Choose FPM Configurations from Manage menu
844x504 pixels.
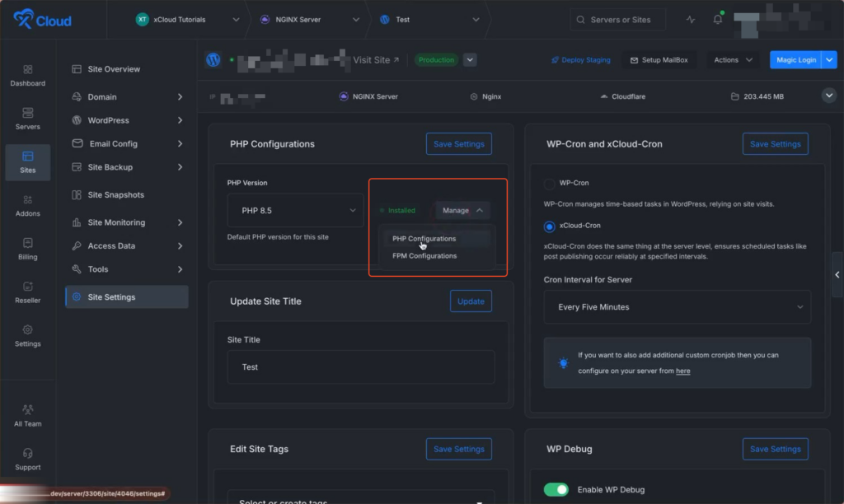coord(424,256)
